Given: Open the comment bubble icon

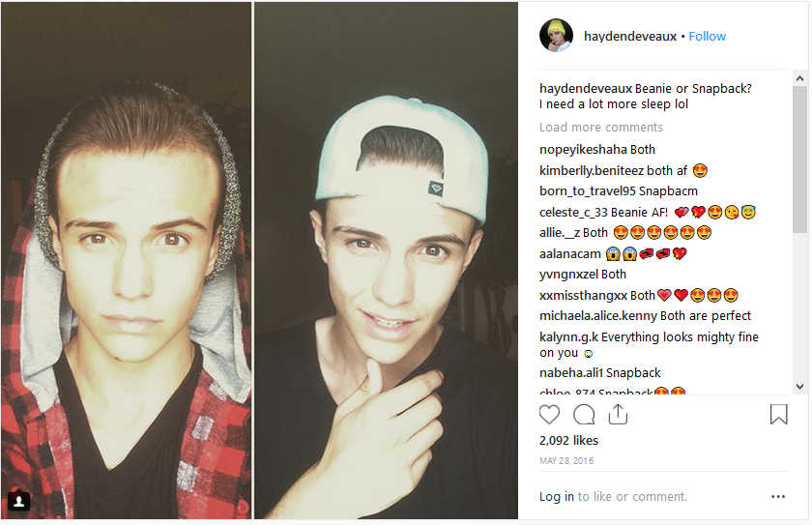Looking at the screenshot, I should coord(584,415).
